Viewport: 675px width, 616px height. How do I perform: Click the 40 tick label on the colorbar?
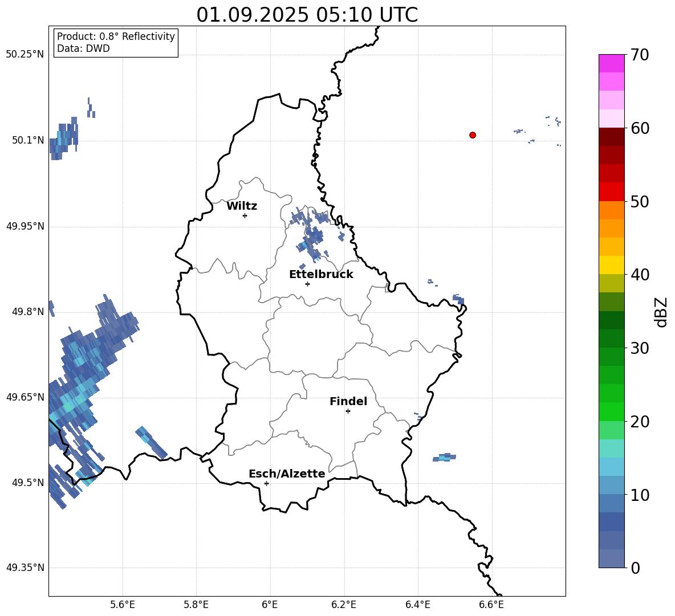(x=639, y=275)
